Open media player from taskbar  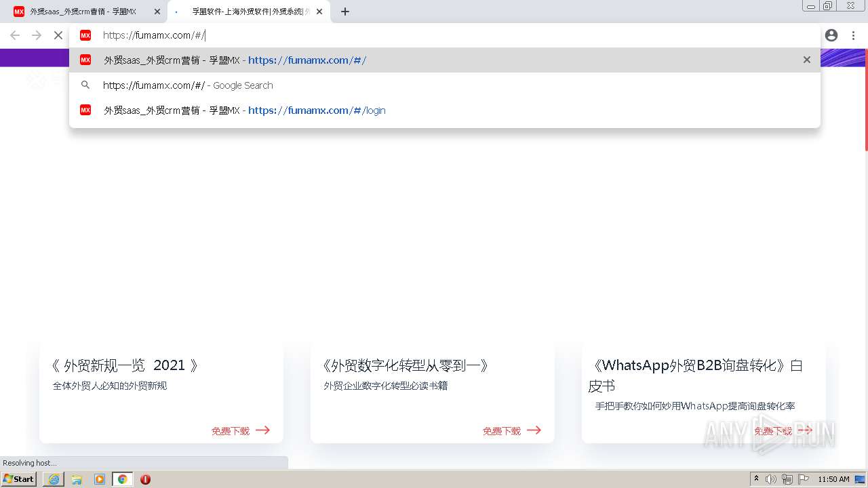100,479
